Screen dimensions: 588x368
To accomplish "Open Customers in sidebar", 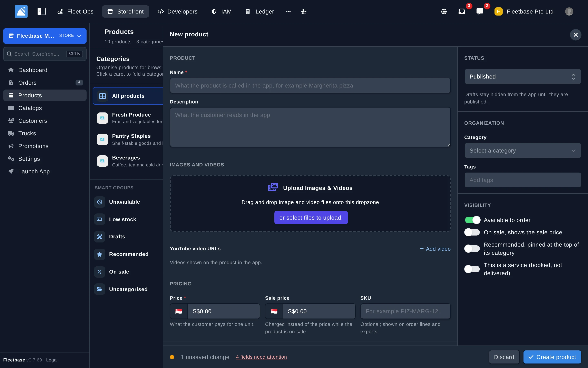I will [x=45, y=121].
